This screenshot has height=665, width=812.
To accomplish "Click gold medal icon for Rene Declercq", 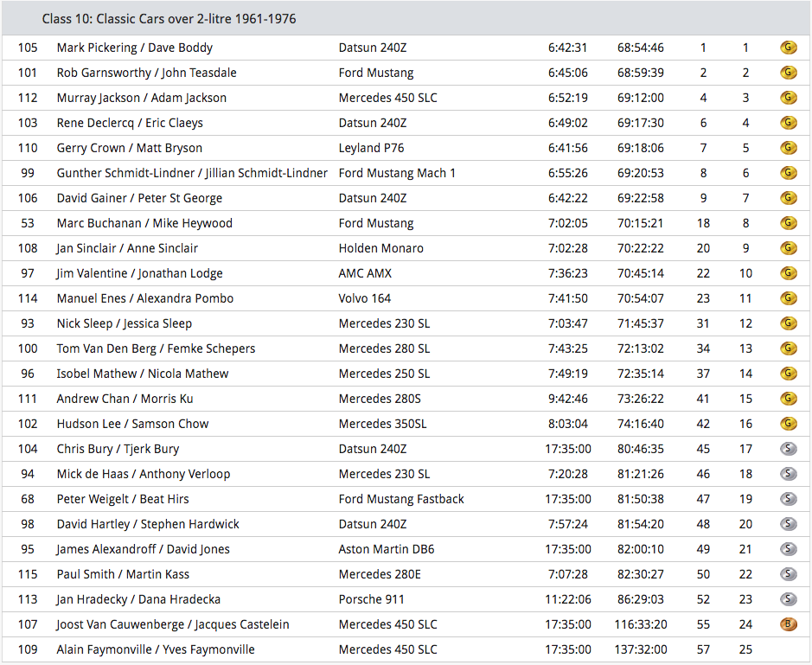I will click(788, 123).
